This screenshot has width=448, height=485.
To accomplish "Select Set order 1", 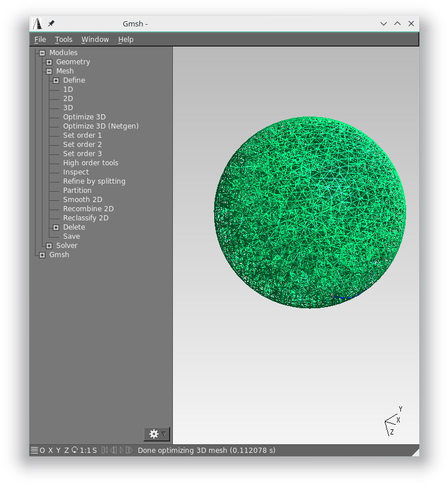I will (82, 135).
